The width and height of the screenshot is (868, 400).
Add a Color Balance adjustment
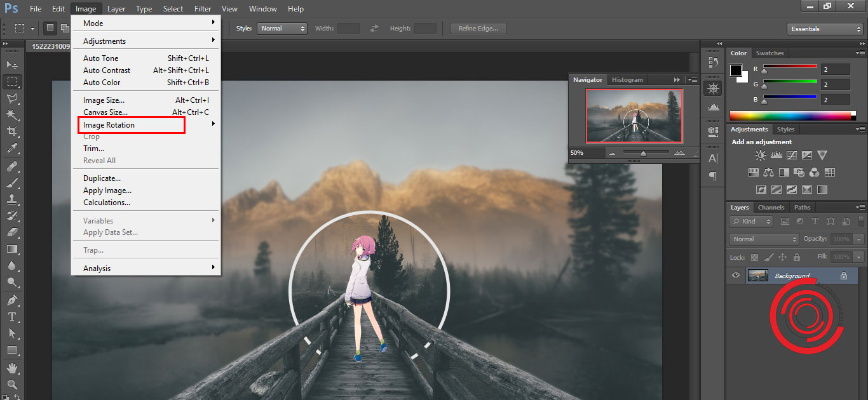click(x=768, y=172)
